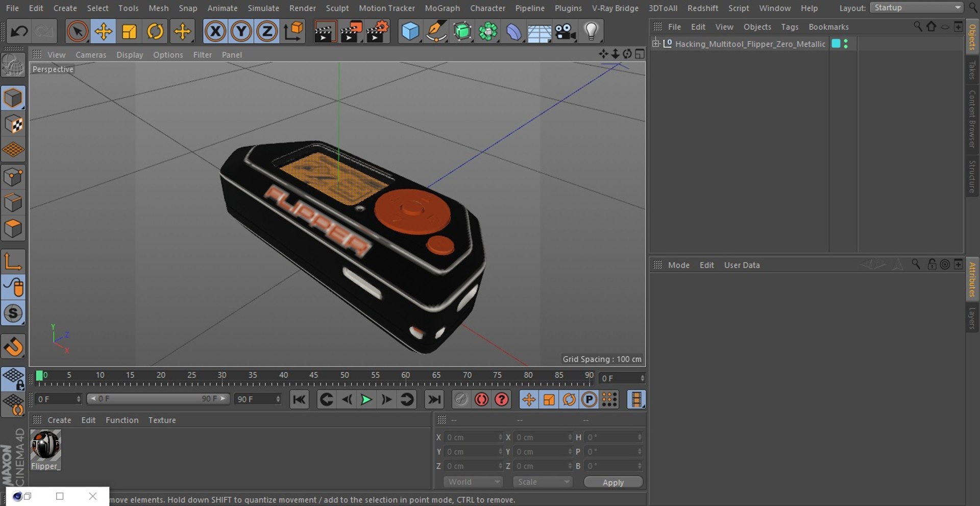This screenshot has width=980, height=506.
Task: Open the MoGraph menu
Action: click(442, 8)
